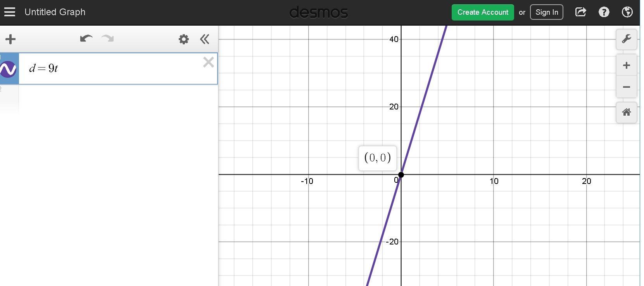Open the hamburger menu
Viewport: 644px width, 286px height.
point(10,12)
